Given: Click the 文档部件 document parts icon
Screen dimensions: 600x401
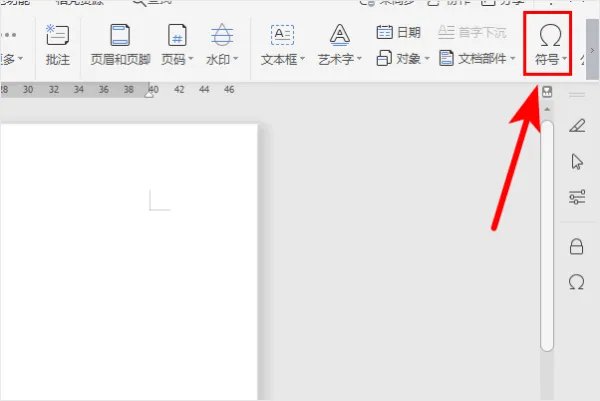Looking at the screenshot, I should [x=446, y=58].
